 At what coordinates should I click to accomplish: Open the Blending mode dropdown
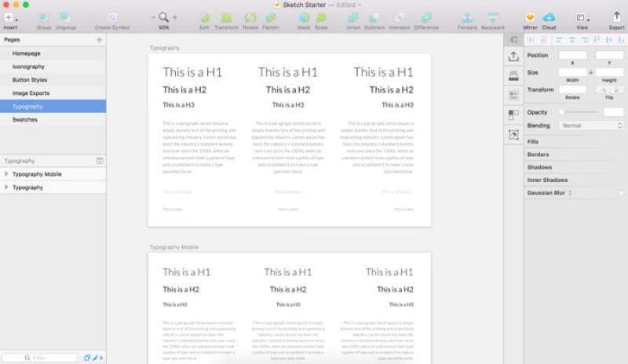click(x=590, y=126)
